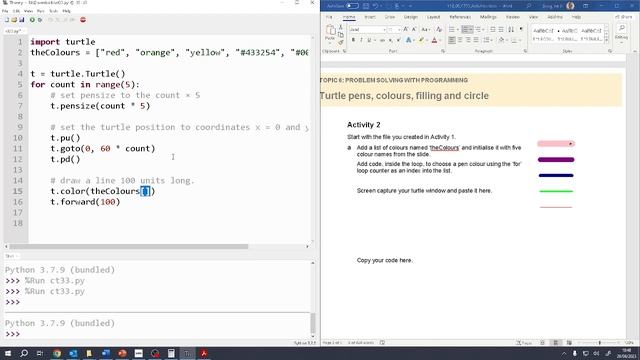Click Grow Font icon in Word
640x360 pixels.
(x=406, y=29)
